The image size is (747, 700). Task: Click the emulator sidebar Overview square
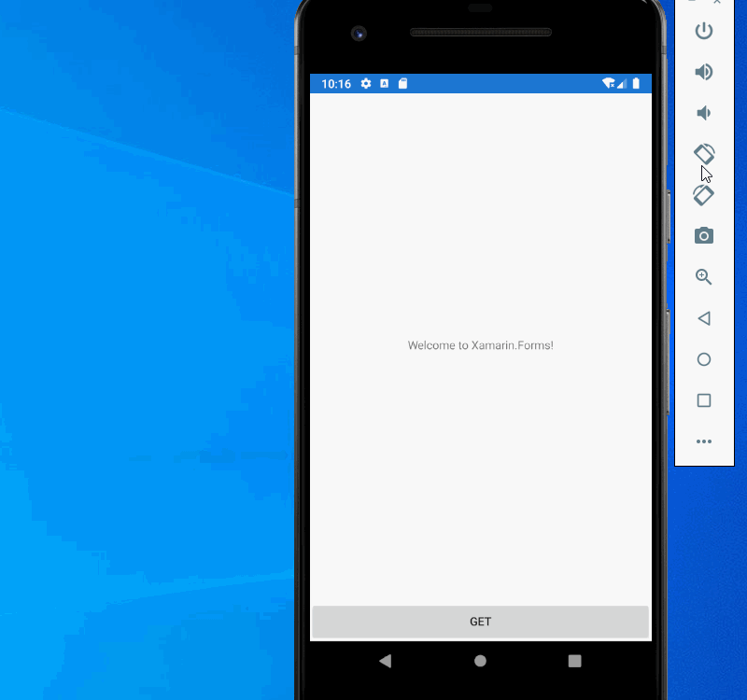tap(704, 400)
